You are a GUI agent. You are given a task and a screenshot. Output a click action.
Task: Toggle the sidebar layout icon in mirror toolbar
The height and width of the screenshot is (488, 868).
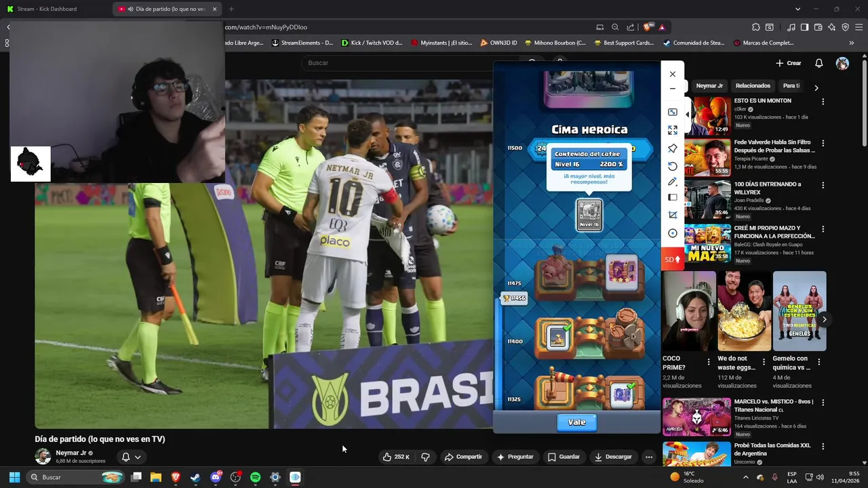[x=673, y=197]
